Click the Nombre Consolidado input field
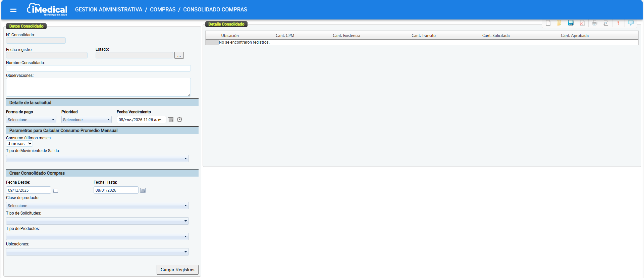This screenshot has height=278, width=644. point(98,68)
